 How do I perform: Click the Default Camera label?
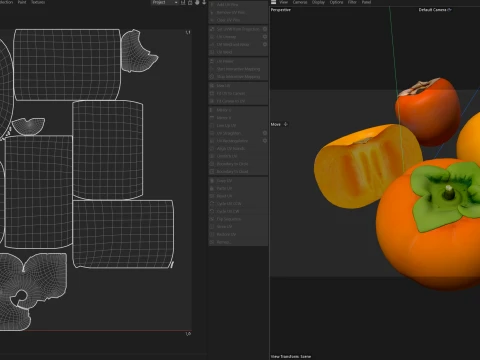(x=432, y=10)
